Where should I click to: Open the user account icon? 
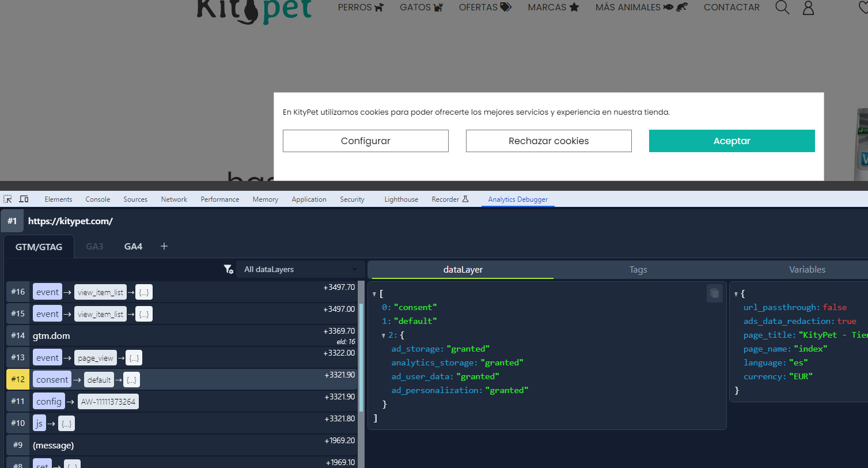tap(808, 8)
